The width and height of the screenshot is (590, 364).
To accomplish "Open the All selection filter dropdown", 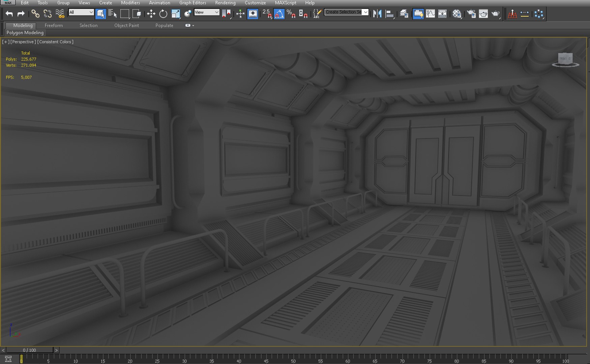I will (x=81, y=12).
